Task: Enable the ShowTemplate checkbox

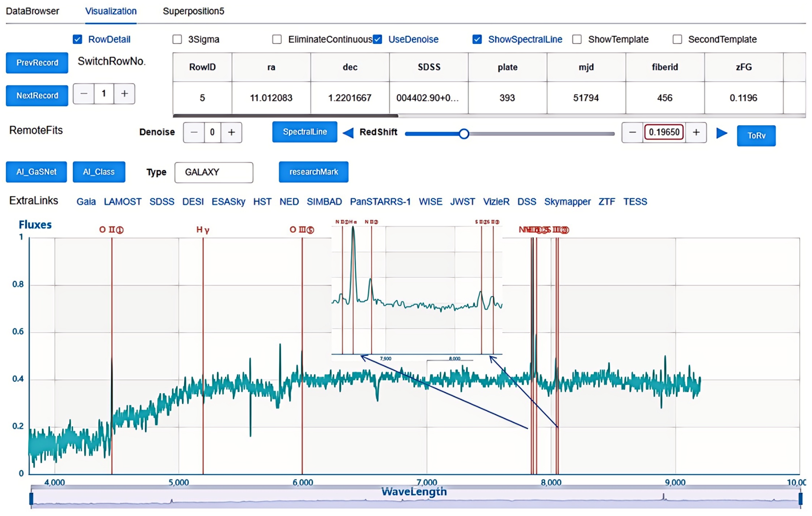Action: pyautogui.click(x=577, y=39)
